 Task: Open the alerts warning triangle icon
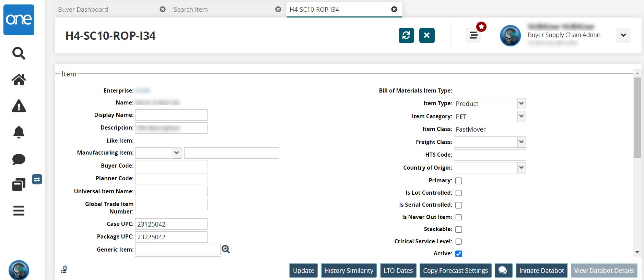pyautogui.click(x=19, y=106)
